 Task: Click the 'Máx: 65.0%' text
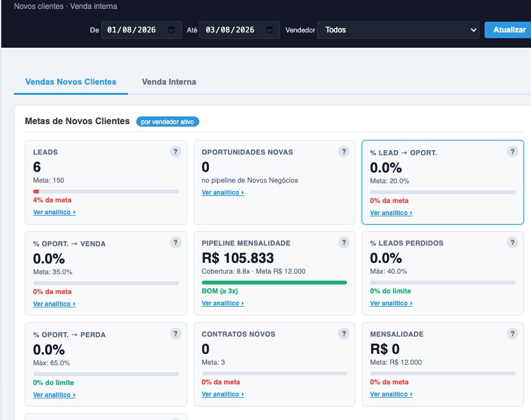click(x=52, y=363)
